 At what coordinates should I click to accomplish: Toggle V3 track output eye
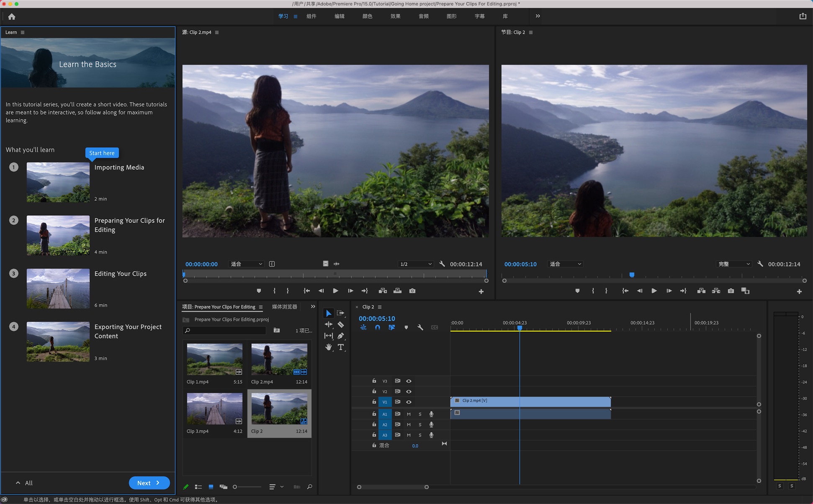(409, 381)
